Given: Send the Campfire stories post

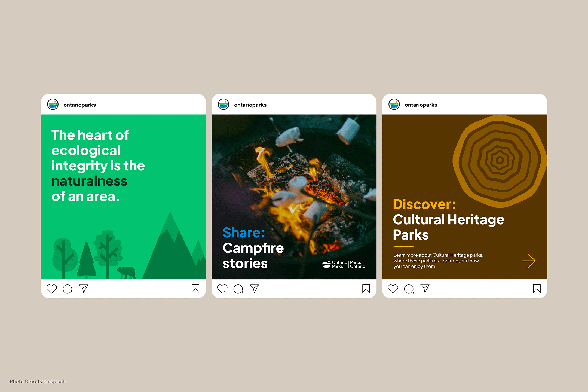Looking at the screenshot, I should click(x=254, y=288).
